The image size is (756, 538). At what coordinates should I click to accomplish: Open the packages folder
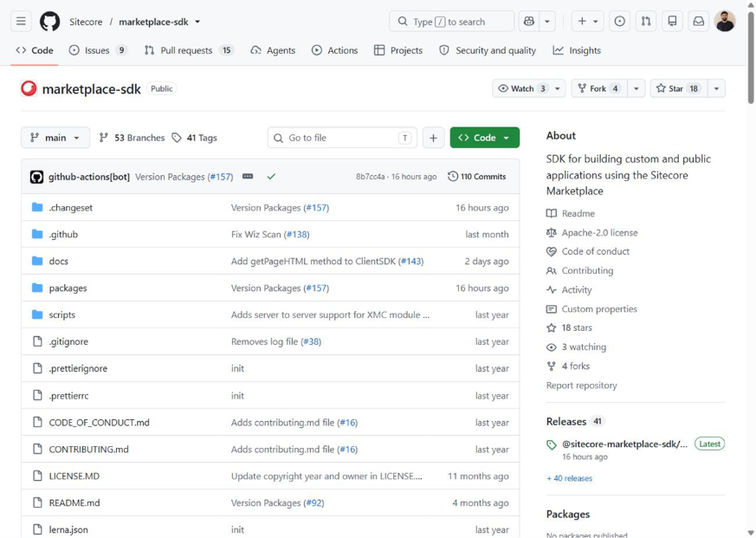[x=68, y=288]
